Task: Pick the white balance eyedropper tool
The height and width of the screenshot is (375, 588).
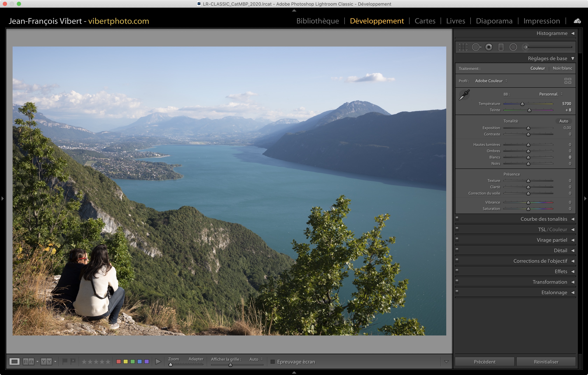Action: tap(464, 95)
